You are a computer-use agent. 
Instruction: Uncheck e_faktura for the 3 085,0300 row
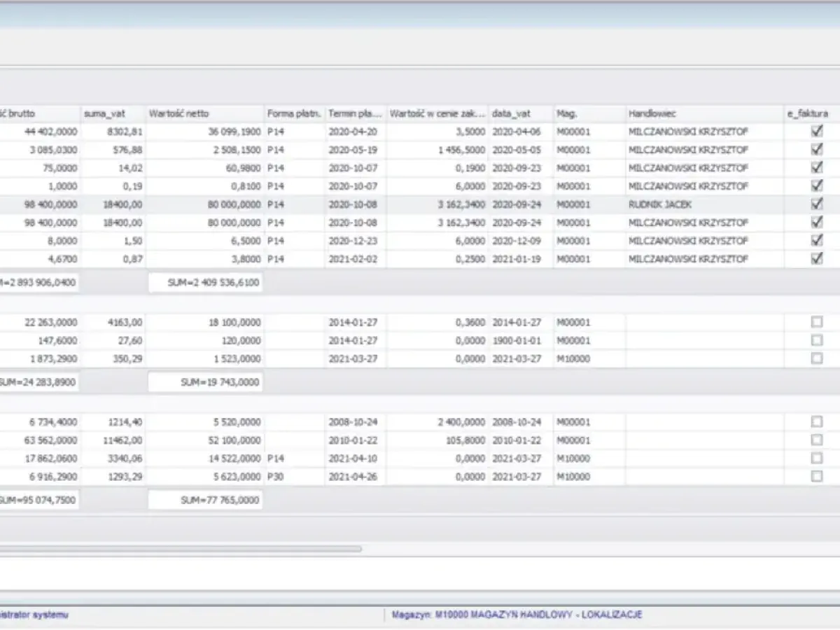[816, 149]
